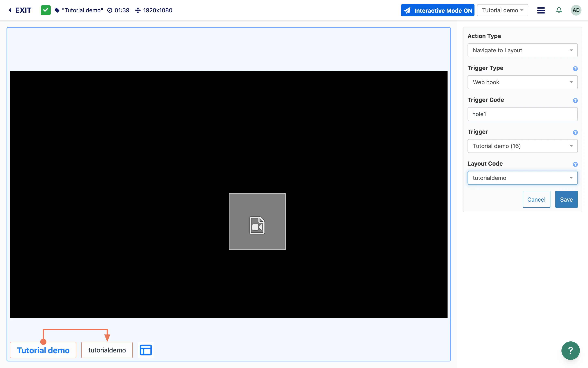
Task: Click the green checkmark status icon
Action: point(46,10)
